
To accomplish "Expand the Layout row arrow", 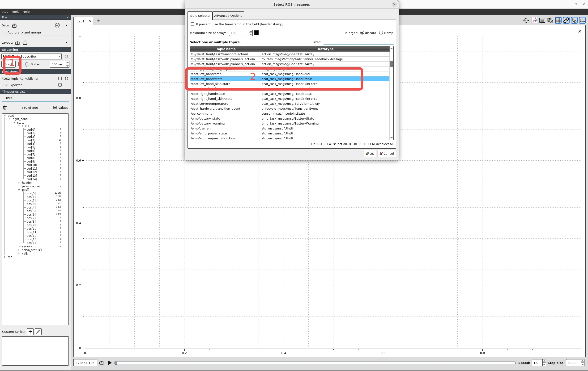I will point(66,43).
